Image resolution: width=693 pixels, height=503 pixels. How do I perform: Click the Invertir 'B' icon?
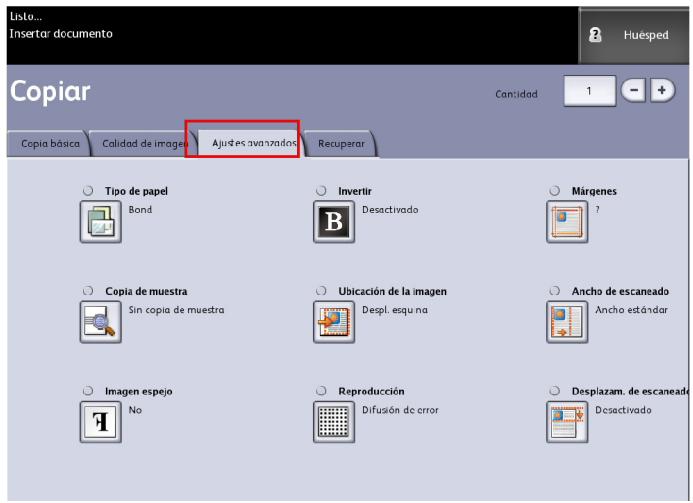(334, 223)
